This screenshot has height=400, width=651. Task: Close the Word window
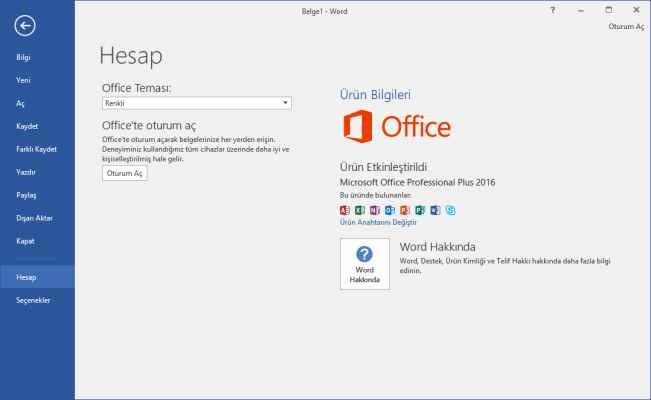pos(636,10)
